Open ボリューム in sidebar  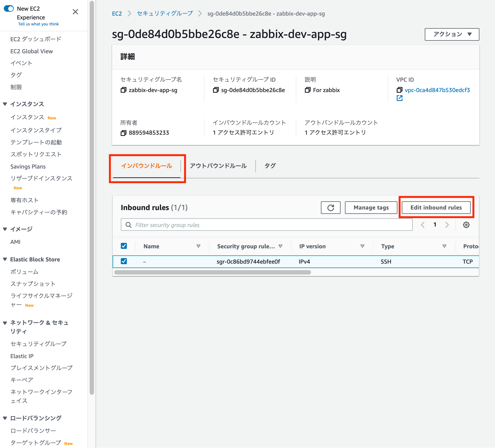pyautogui.click(x=24, y=272)
